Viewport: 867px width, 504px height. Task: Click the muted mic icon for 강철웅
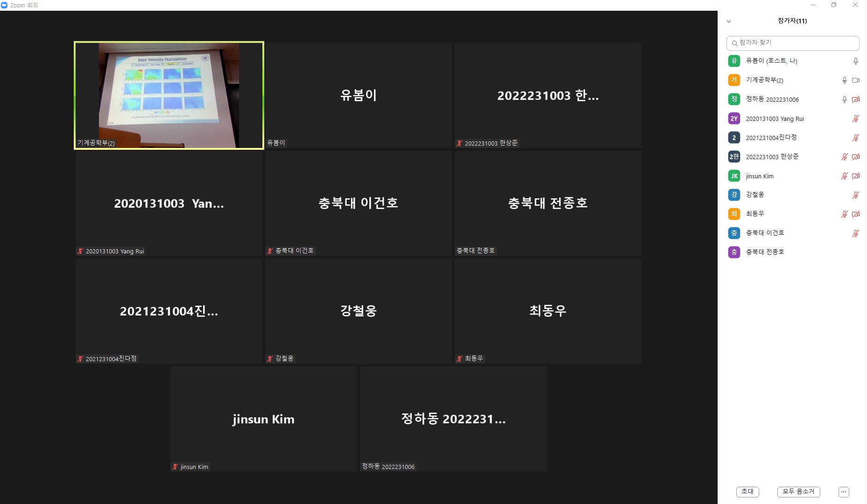tap(855, 195)
